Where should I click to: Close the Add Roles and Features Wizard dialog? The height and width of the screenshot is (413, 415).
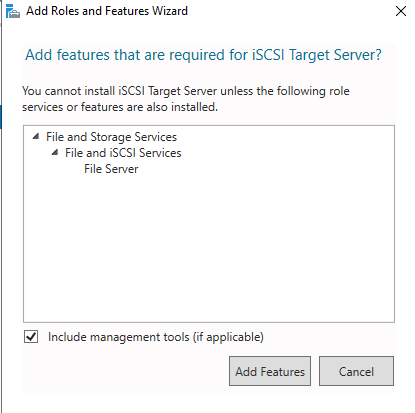tap(401, 11)
